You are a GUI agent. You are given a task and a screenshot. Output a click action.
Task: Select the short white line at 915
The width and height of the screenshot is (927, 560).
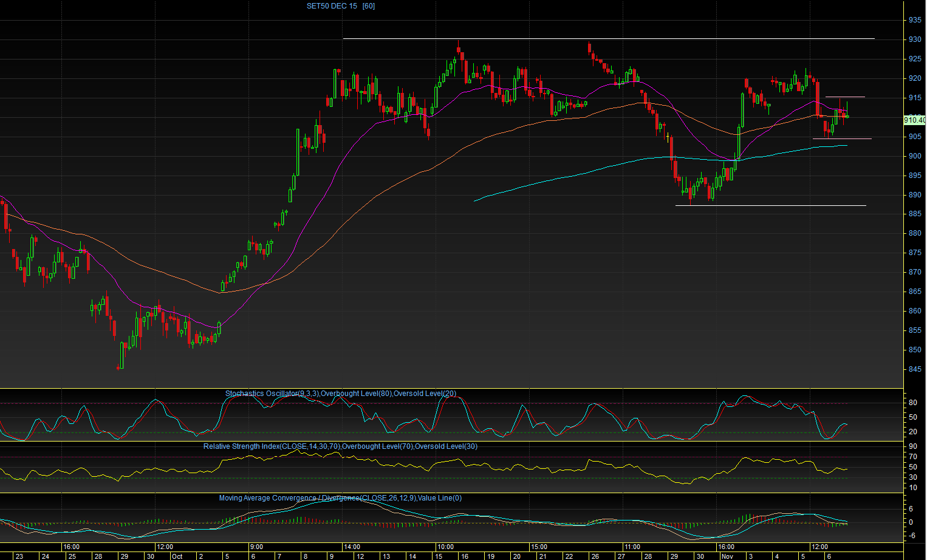coord(845,97)
